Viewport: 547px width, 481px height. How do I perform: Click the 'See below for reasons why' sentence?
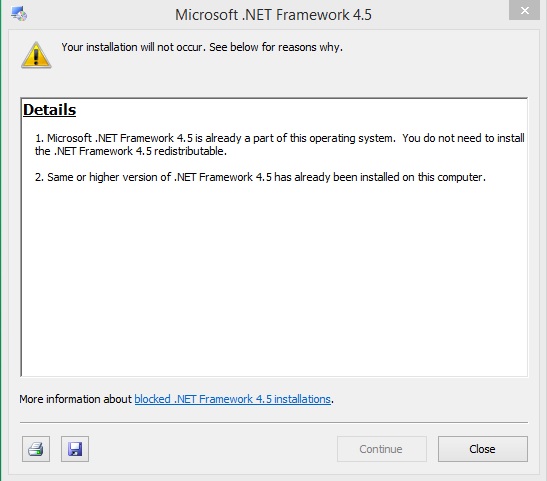tap(276, 47)
